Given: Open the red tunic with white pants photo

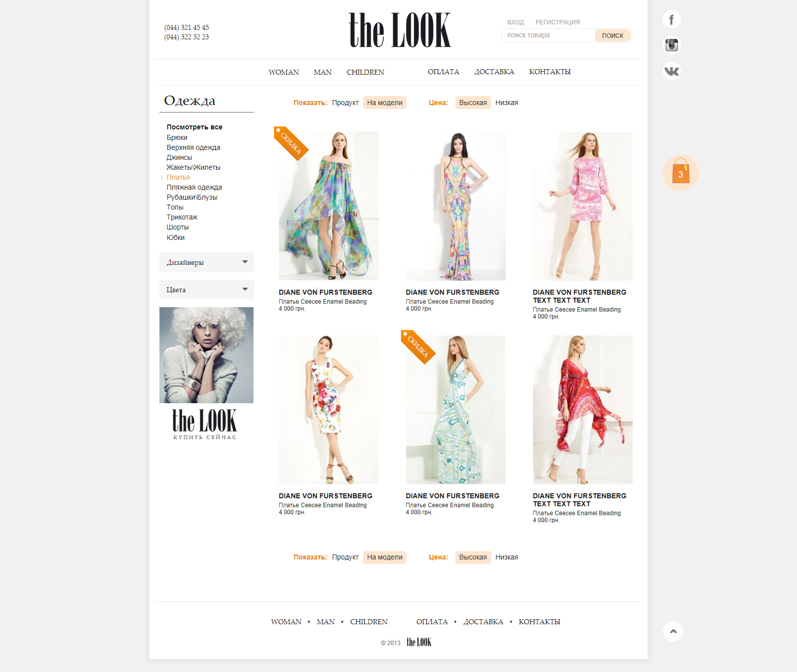Looking at the screenshot, I should coord(583,410).
